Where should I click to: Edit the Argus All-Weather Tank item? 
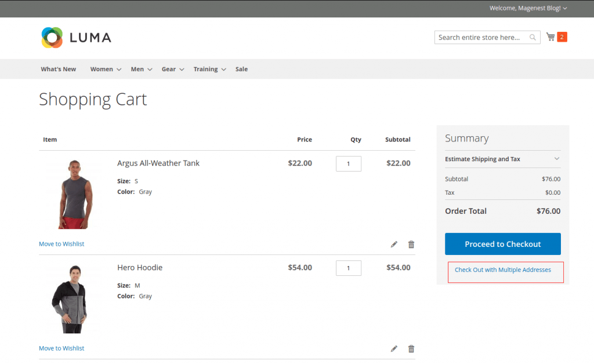click(394, 245)
